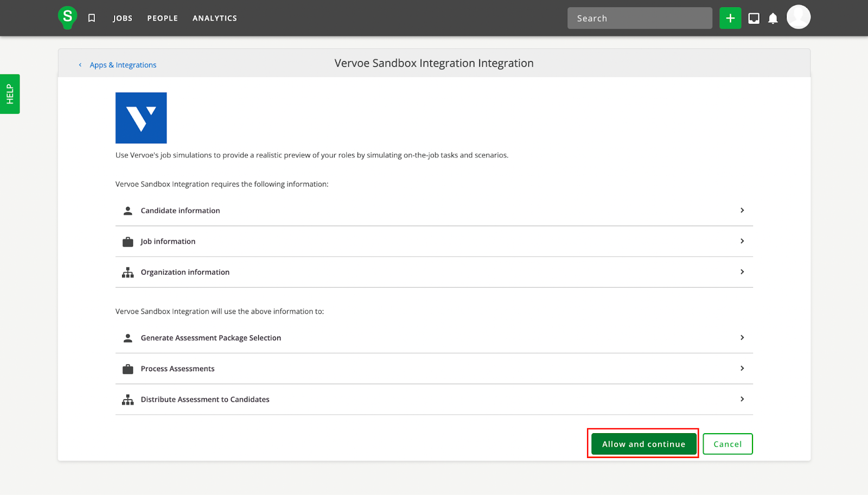Click the back arrow beside Apps & Integrations
Viewport: 868px width, 495px height.
tap(80, 65)
